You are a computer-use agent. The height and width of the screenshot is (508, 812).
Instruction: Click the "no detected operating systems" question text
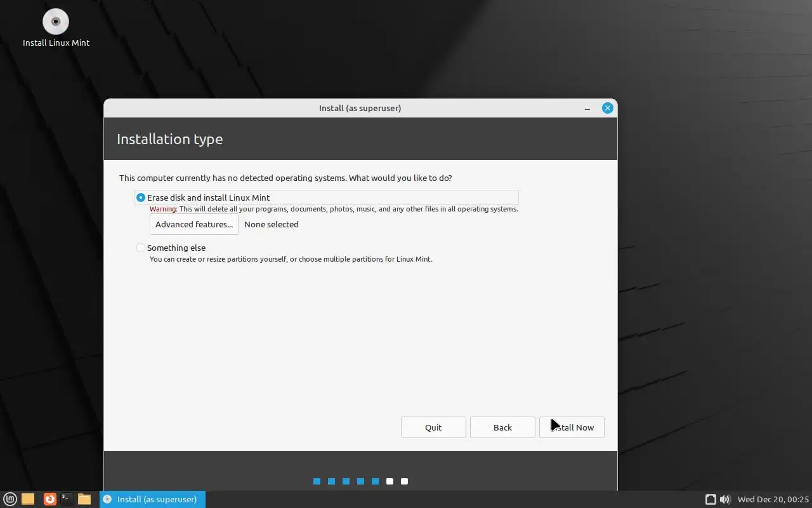[285, 178]
